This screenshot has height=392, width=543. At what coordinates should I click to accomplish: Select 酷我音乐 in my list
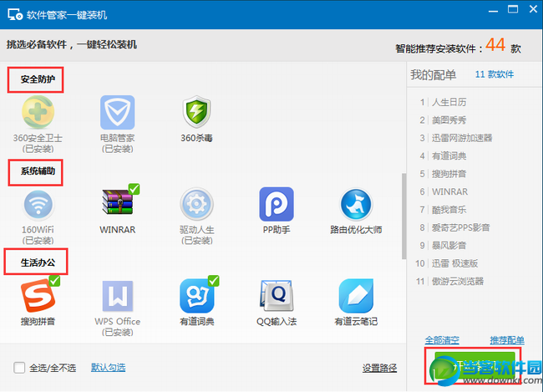tap(449, 210)
